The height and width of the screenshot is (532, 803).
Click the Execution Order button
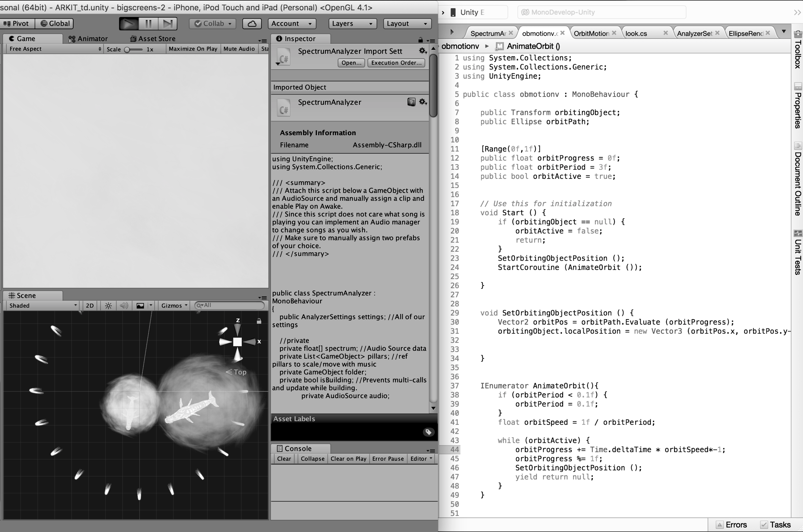pos(396,63)
